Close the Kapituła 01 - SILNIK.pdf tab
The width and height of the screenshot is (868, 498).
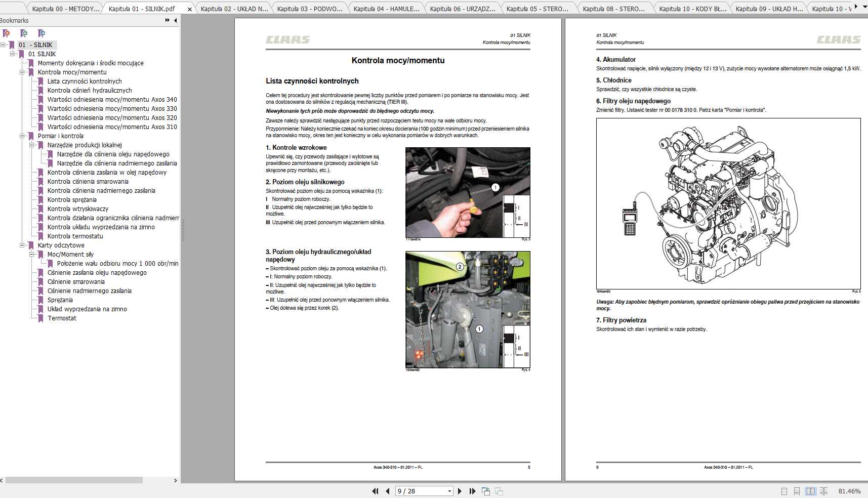click(x=190, y=9)
